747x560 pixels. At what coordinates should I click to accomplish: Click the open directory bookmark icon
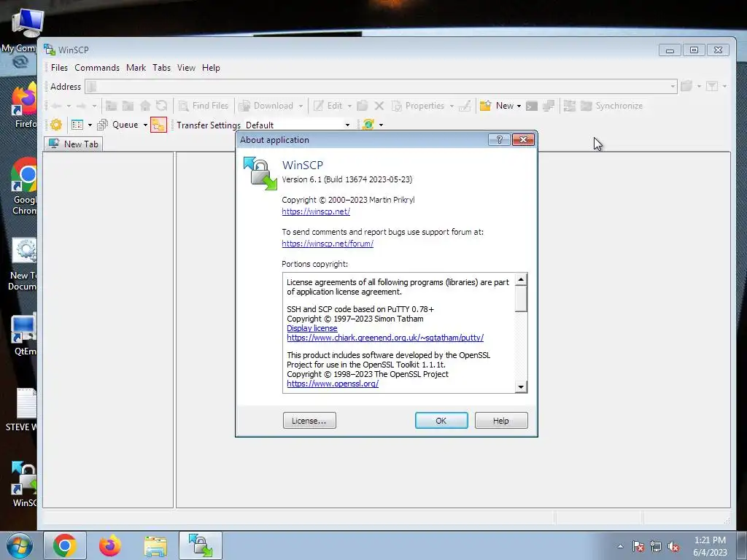pyautogui.click(x=686, y=86)
